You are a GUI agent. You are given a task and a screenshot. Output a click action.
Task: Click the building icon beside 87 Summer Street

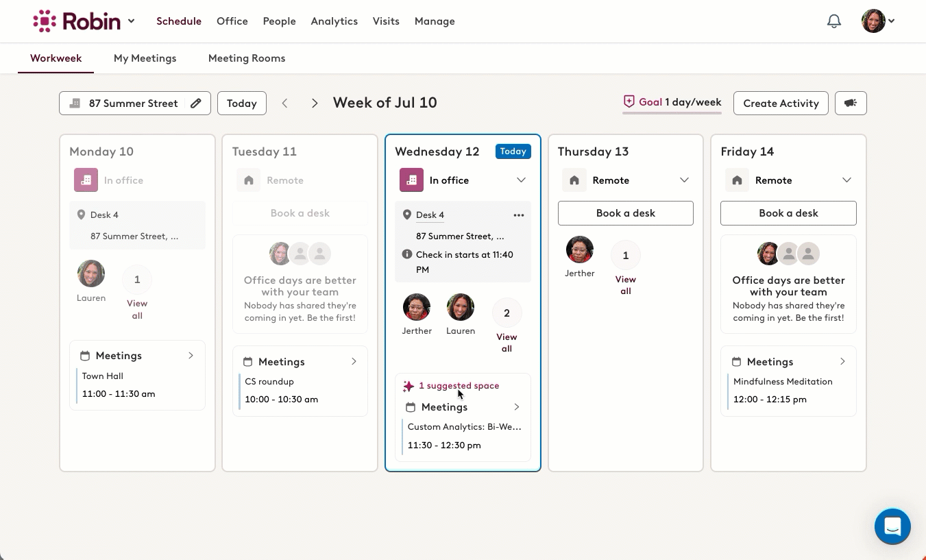pos(75,104)
